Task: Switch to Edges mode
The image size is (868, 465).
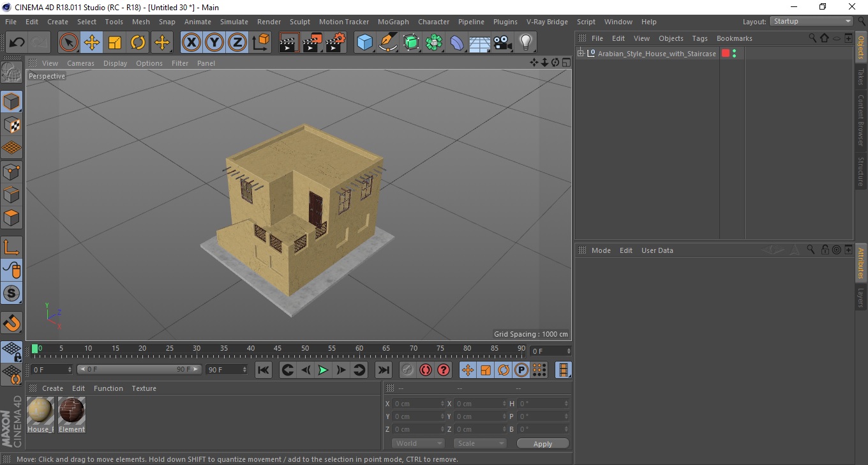Action: point(11,194)
